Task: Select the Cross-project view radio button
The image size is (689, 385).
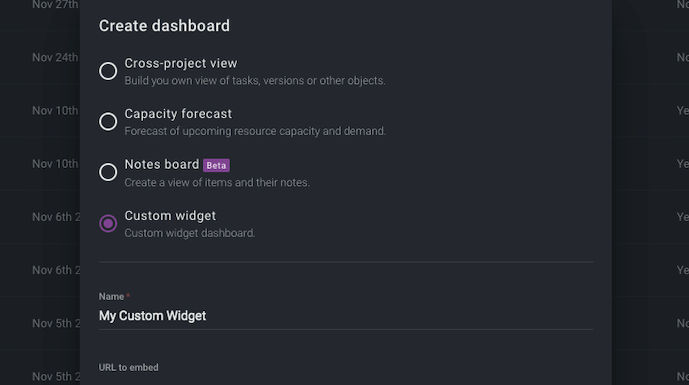Action: (x=108, y=71)
